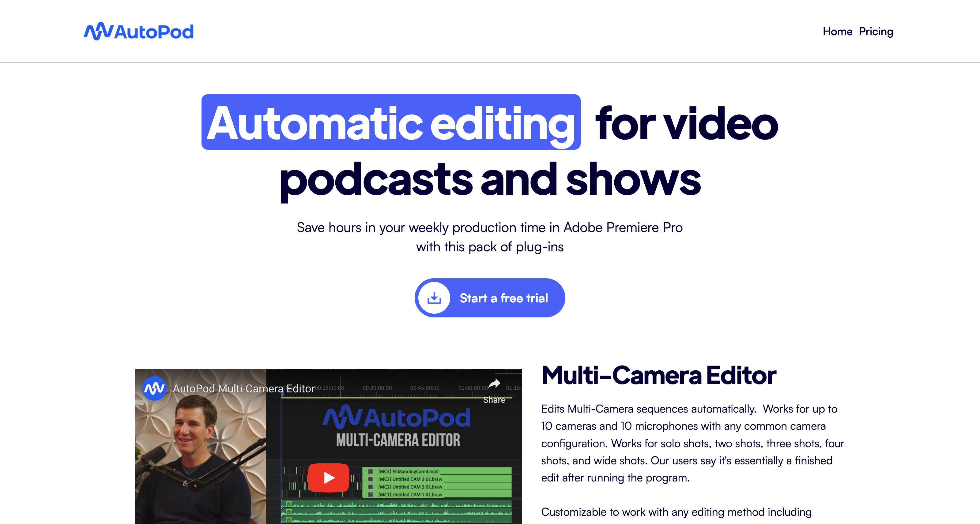Go to the Pricing page
980x524 pixels.
click(876, 32)
